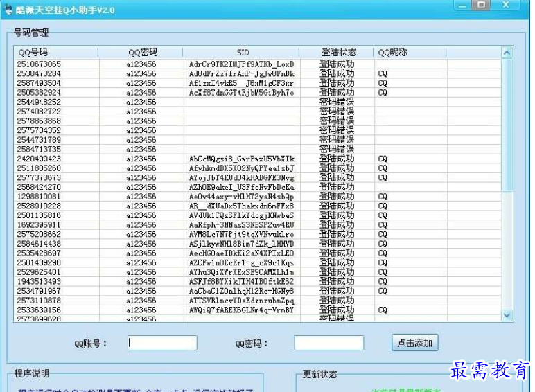Viewport: 535px width, 392px height.
Task: Click CQ nickname in row 2533639156
Action: (383, 310)
